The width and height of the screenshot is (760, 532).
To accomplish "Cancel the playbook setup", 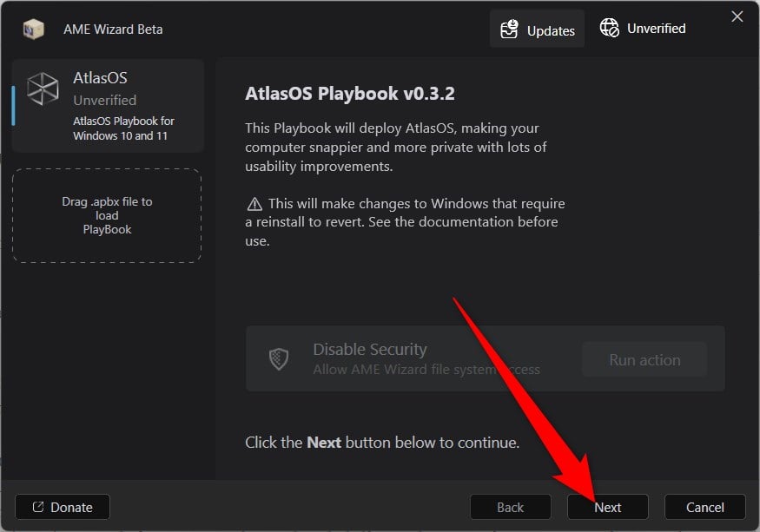I will click(704, 507).
